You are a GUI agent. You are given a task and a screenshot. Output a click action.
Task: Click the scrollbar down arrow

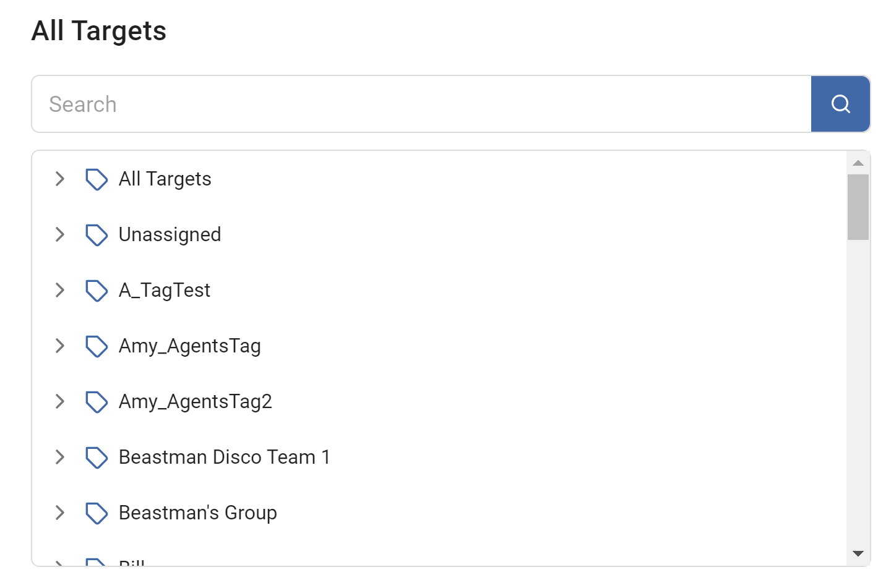858,553
